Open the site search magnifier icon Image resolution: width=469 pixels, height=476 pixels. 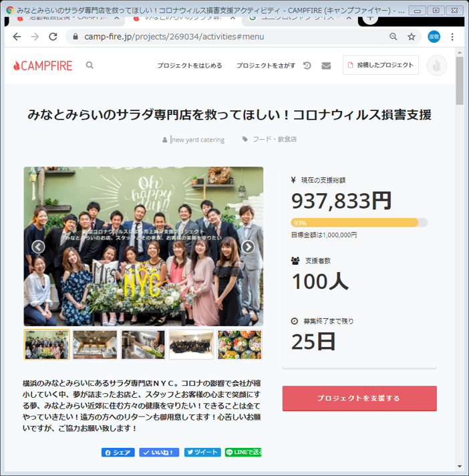[90, 66]
